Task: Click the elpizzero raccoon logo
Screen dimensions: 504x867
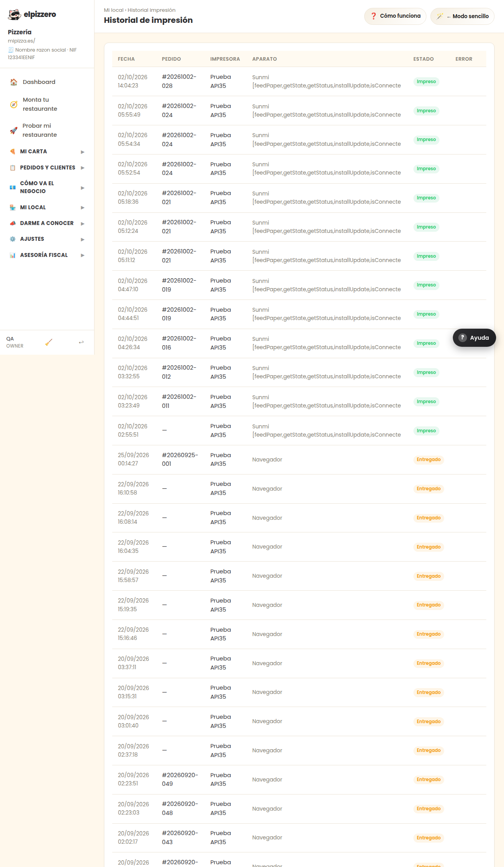Action: pyautogui.click(x=15, y=15)
